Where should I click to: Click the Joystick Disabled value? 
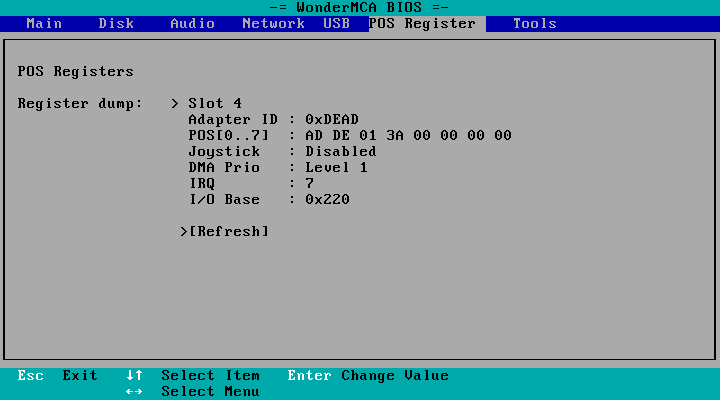341,152
